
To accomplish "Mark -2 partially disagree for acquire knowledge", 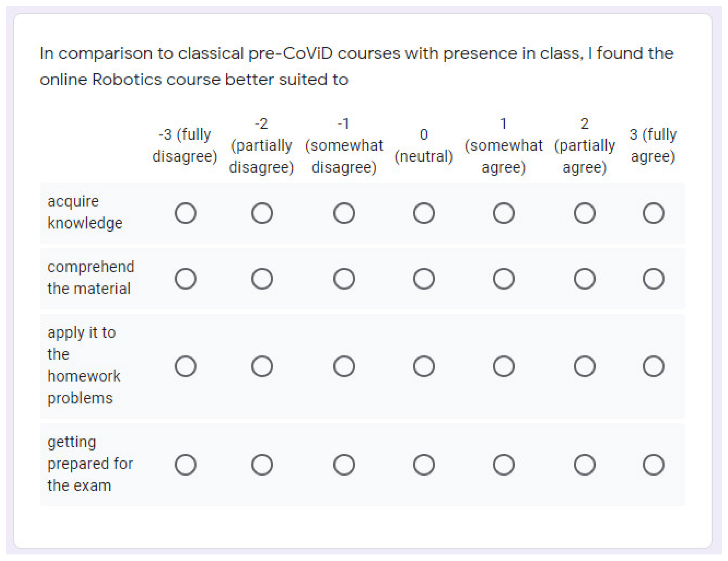I will (262, 213).
